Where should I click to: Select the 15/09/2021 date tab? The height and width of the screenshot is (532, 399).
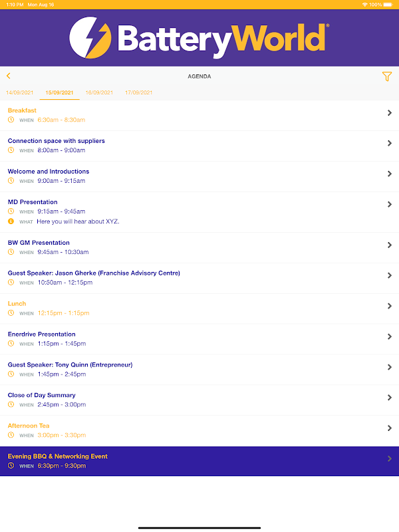point(59,92)
